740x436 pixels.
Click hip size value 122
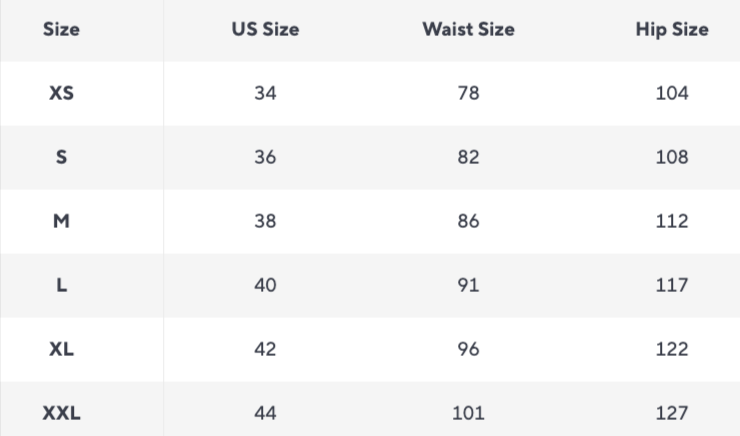[672, 349]
